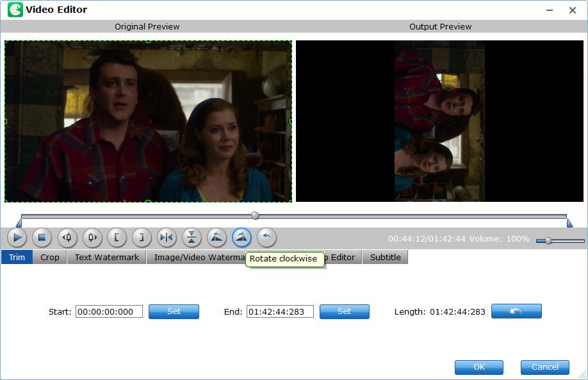Reset trim length with blue undo button
This screenshot has width=588, height=380.
tap(516, 311)
